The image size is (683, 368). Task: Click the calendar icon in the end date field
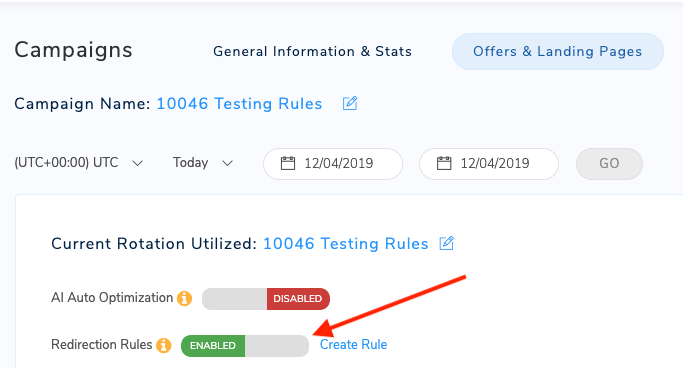444,163
